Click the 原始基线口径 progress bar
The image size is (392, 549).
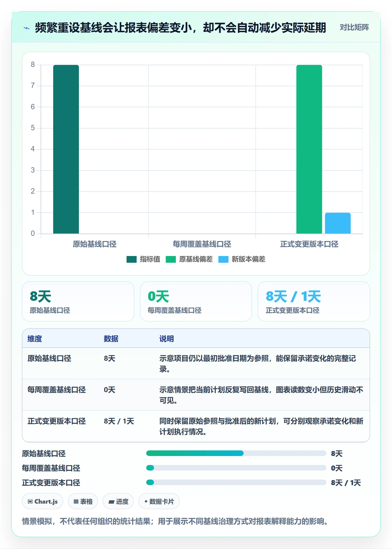pos(236,453)
